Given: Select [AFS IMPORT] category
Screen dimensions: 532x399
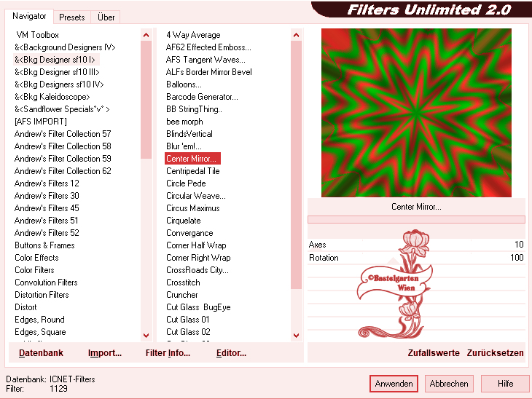Looking at the screenshot, I should point(40,122).
